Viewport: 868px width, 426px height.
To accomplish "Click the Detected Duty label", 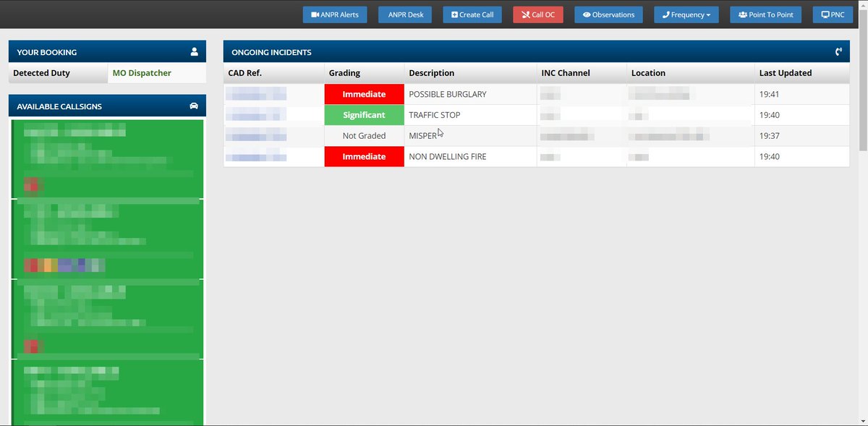I will [41, 73].
